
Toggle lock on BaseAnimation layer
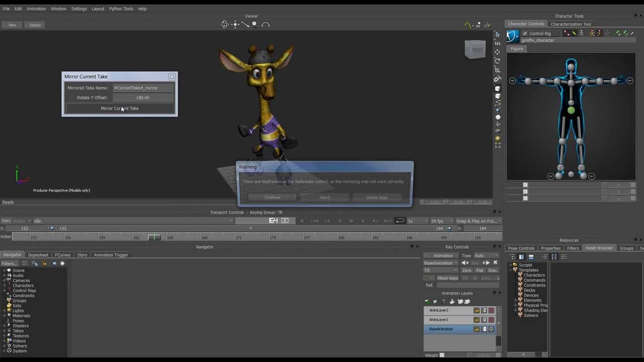(x=476, y=329)
